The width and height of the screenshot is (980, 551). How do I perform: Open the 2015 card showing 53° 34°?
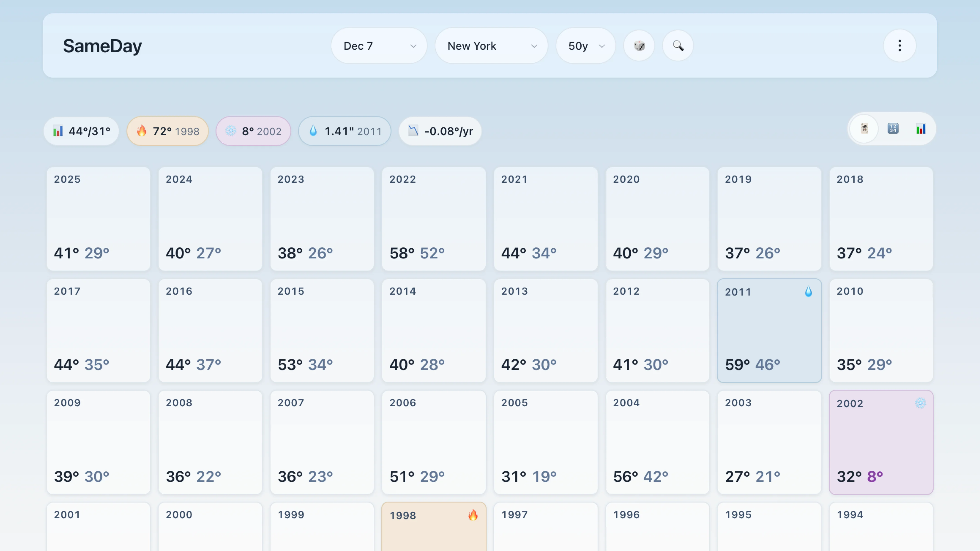pos(322,330)
